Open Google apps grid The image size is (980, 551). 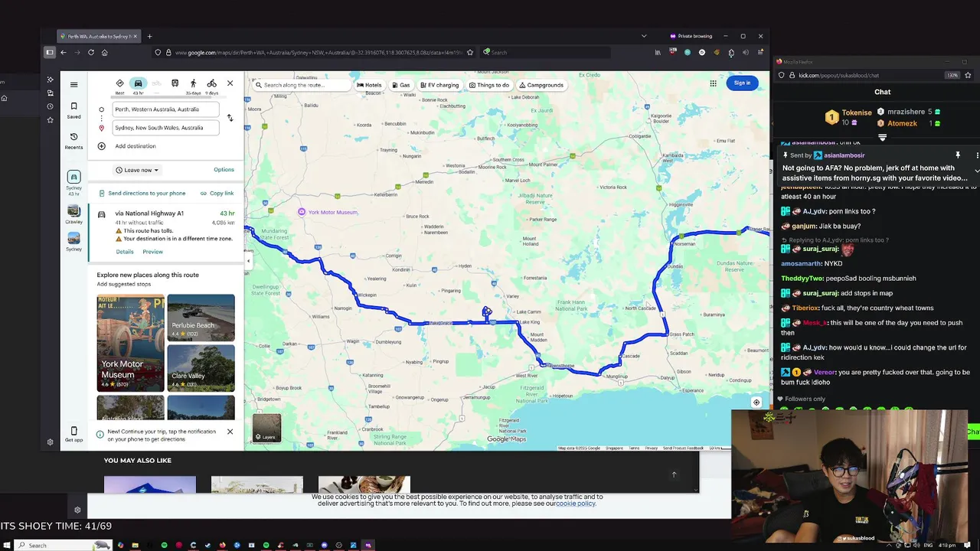713,83
